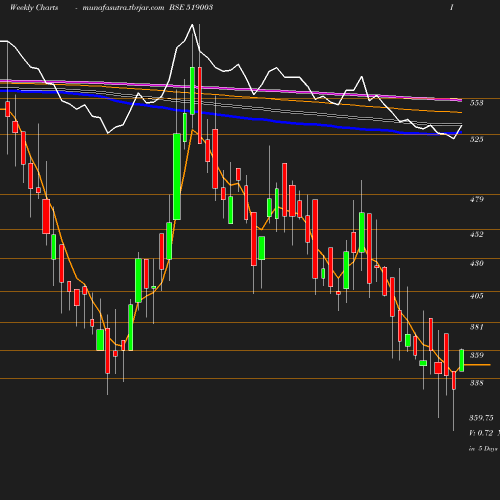Click the 525 price axis label
The image size is (500, 500).
coord(476,139)
